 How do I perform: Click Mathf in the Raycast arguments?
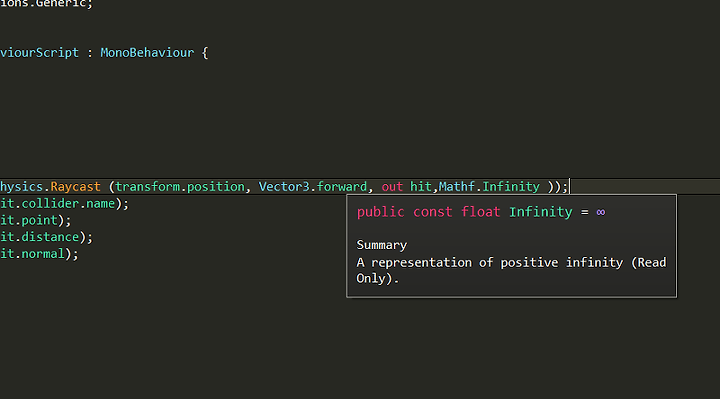click(x=456, y=187)
